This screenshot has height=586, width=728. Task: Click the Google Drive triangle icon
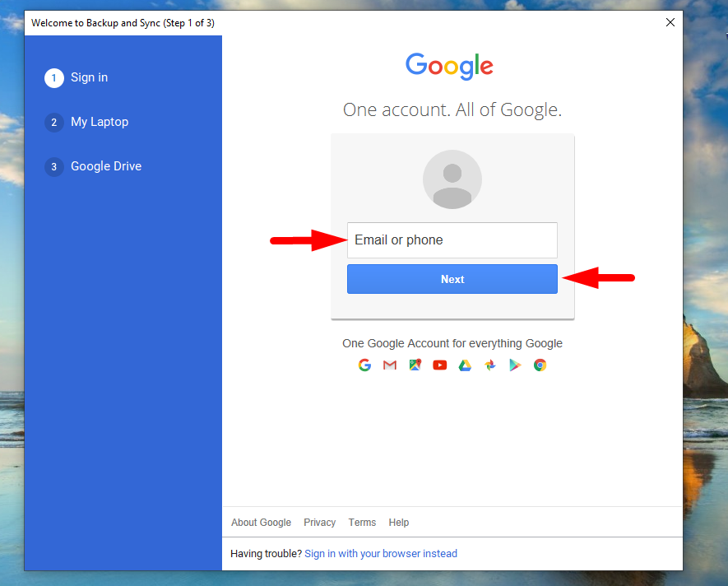[x=465, y=365]
